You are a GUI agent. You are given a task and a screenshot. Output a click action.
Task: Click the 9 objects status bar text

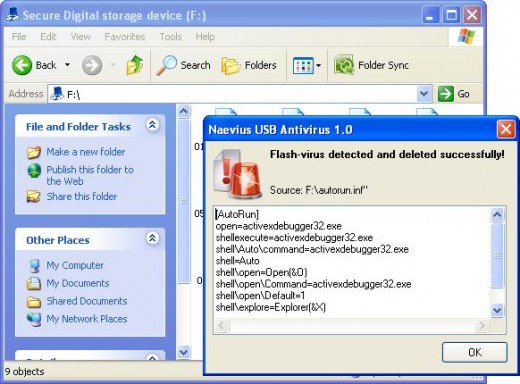24,371
